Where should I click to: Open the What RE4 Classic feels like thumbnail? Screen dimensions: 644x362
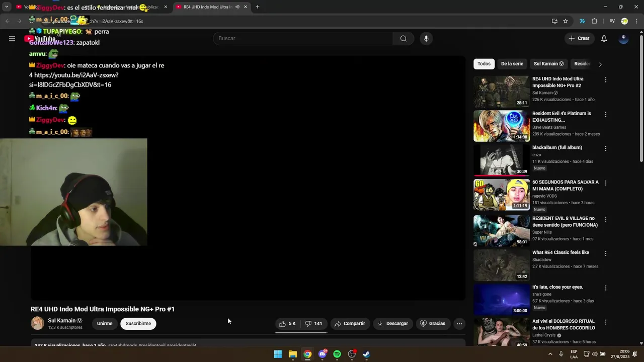(x=501, y=265)
